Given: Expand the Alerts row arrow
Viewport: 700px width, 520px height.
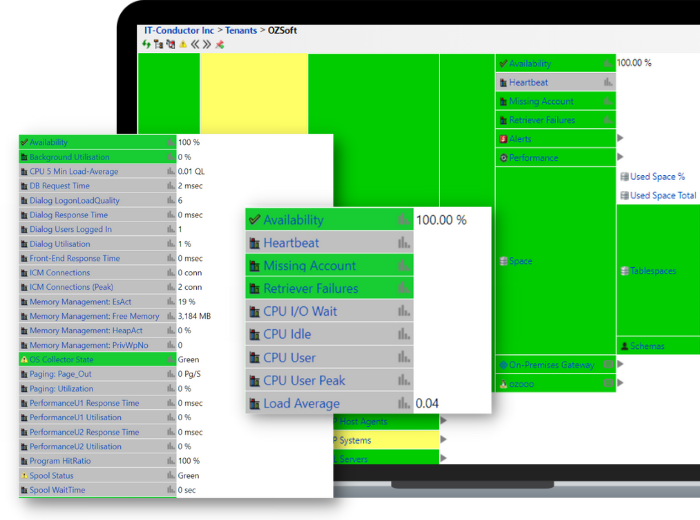Looking at the screenshot, I should 620,138.
